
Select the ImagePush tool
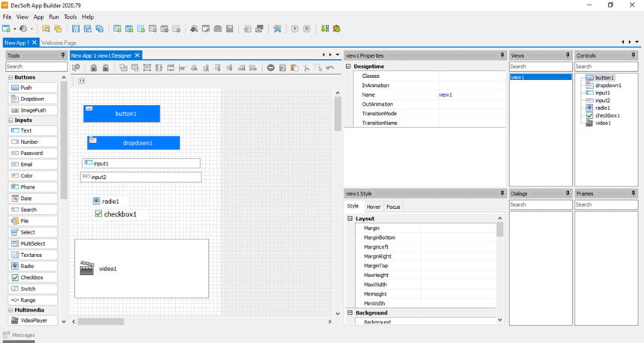(33, 110)
